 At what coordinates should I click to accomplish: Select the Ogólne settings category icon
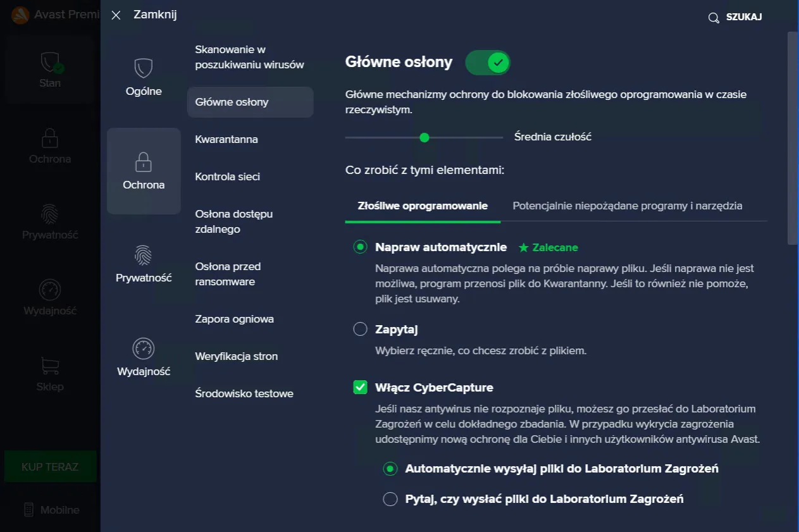(144, 68)
